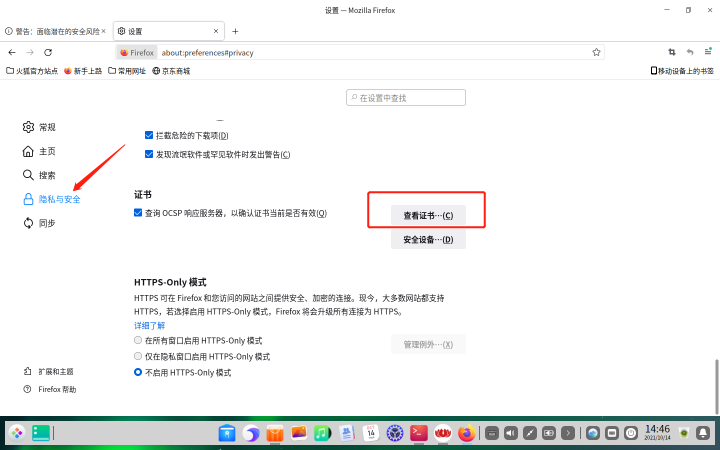
Task: Click the settings page vertical scrollbar
Action: coord(716,386)
